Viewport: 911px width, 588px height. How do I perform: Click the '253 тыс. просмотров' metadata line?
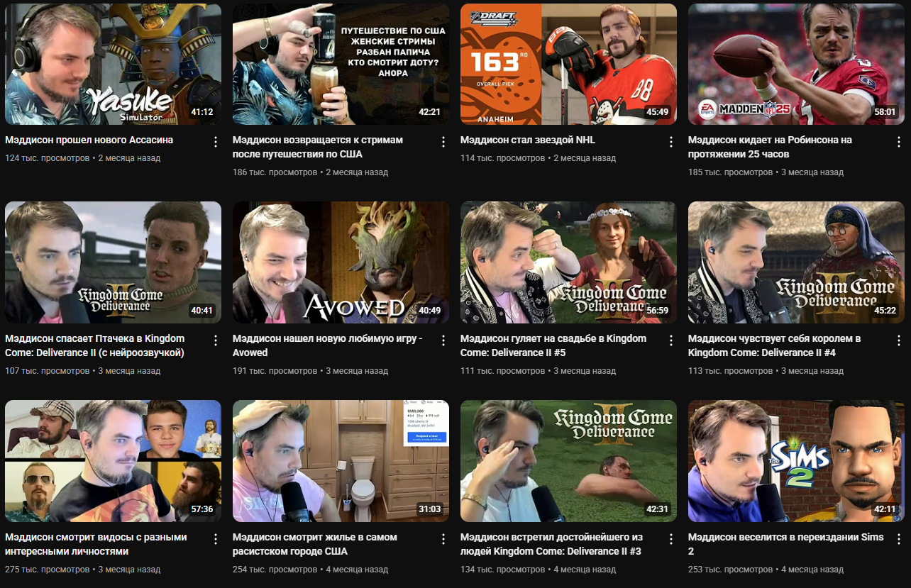click(766, 570)
